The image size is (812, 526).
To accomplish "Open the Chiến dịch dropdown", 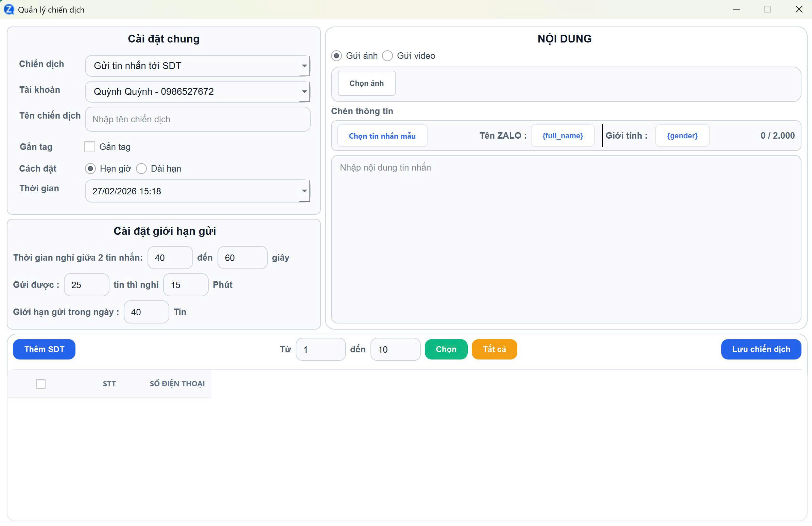I will click(304, 66).
